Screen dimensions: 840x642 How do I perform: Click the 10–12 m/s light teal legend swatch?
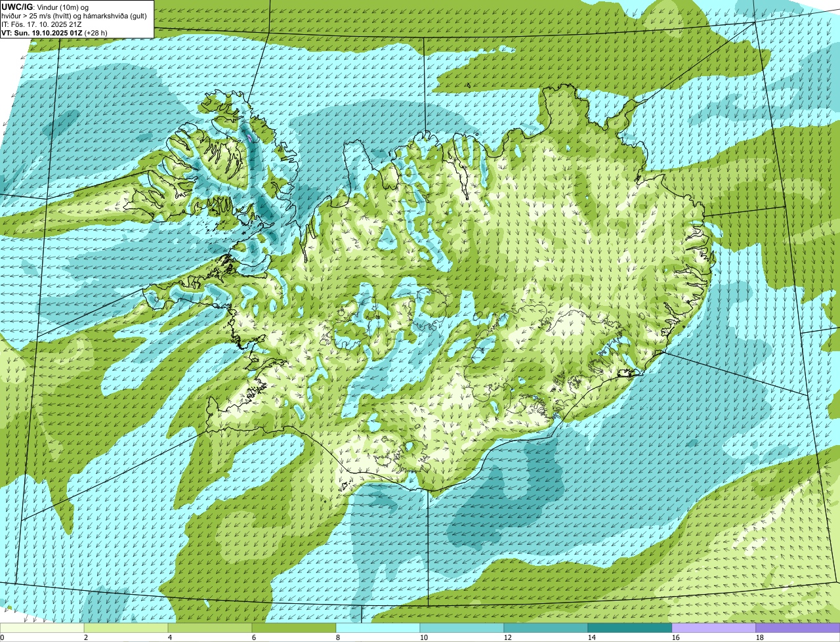coord(462,628)
